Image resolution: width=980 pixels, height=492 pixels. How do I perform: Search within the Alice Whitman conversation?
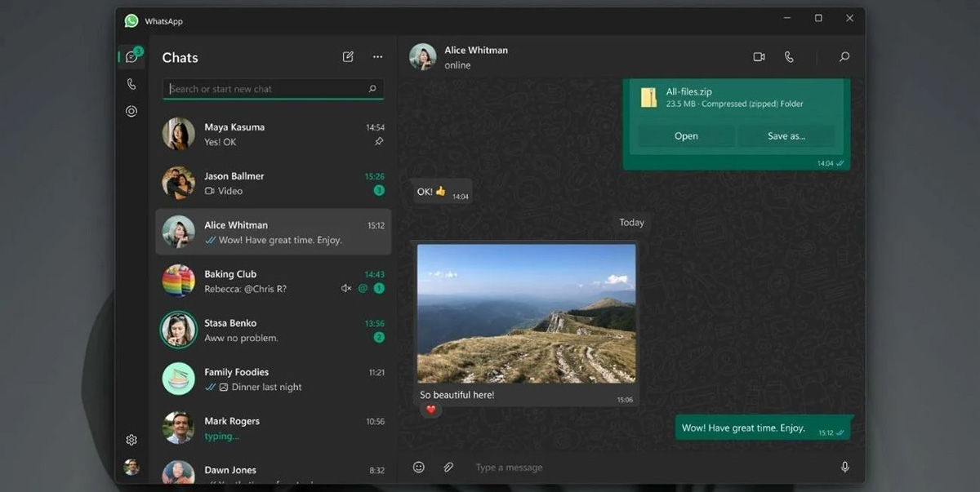coord(844,56)
